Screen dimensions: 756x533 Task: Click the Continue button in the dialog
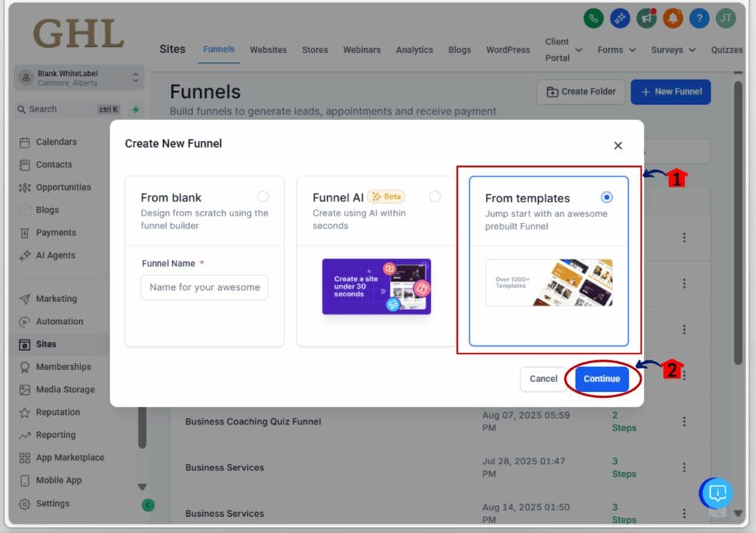pyautogui.click(x=602, y=379)
